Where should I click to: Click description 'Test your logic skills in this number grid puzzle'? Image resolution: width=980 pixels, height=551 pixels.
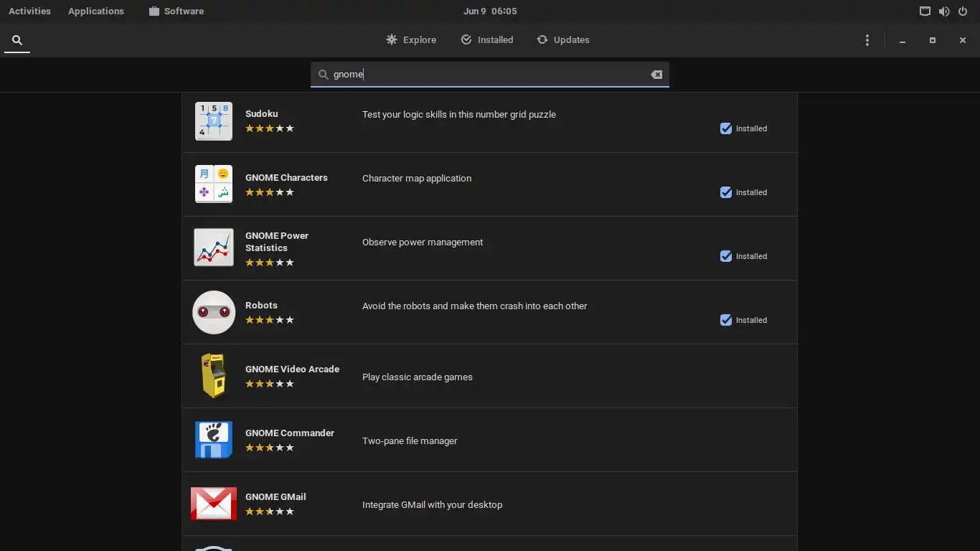tap(459, 115)
